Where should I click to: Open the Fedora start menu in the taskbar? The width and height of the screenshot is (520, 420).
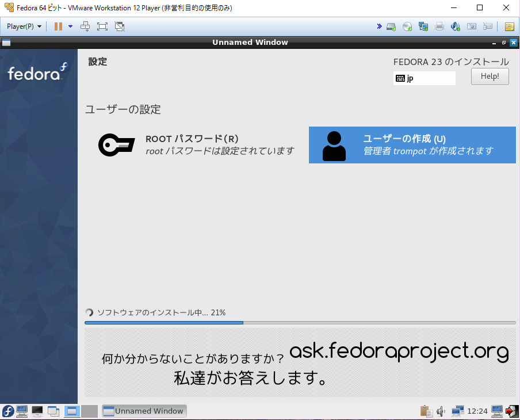click(x=8, y=411)
